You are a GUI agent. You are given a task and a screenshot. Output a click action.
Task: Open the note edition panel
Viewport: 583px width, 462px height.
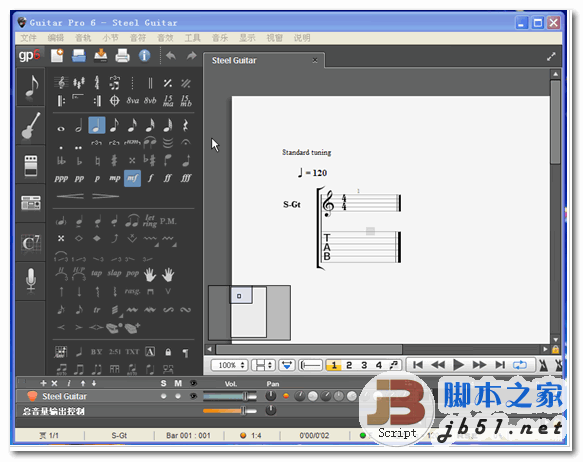pos(31,87)
